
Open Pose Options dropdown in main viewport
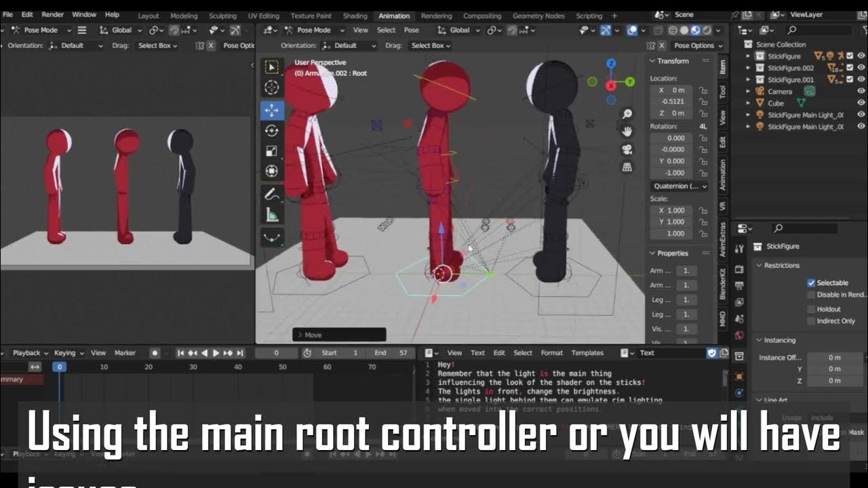(x=697, y=45)
